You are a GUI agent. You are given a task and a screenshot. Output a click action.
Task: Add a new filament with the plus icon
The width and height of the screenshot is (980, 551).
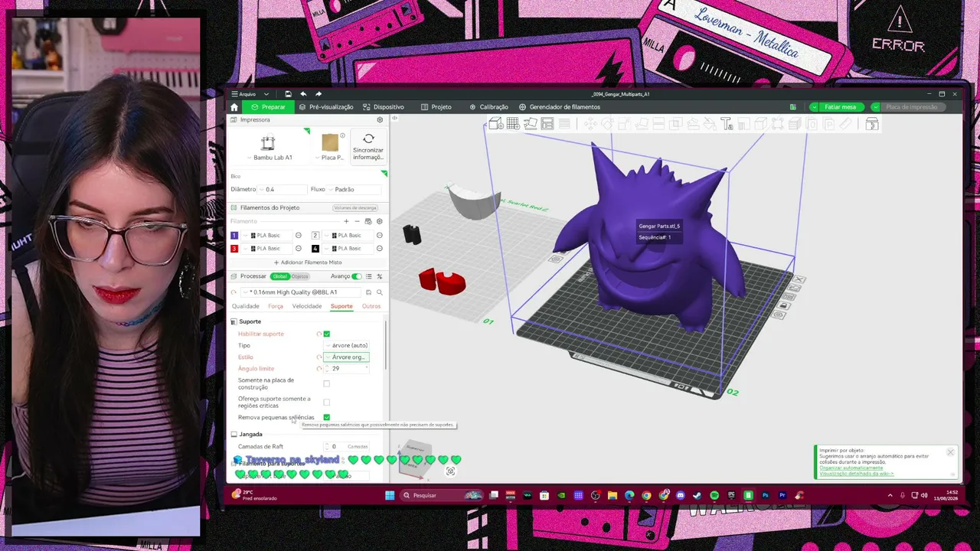click(x=346, y=221)
